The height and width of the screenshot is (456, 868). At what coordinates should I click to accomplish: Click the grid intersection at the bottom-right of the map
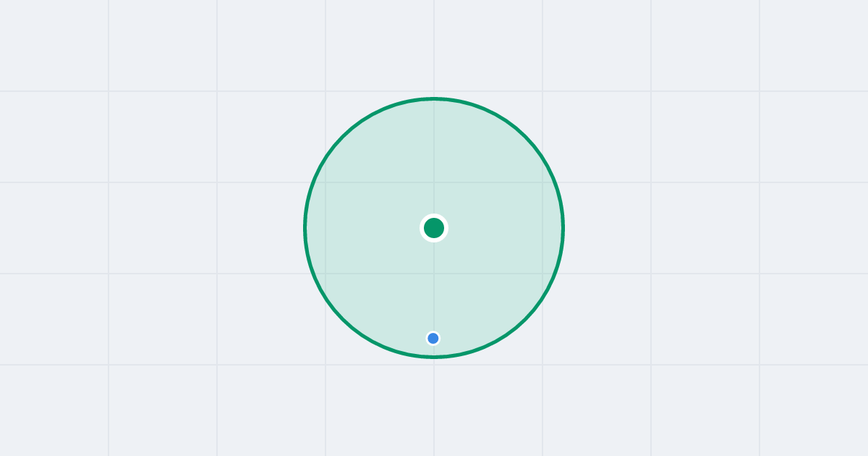[759, 365]
